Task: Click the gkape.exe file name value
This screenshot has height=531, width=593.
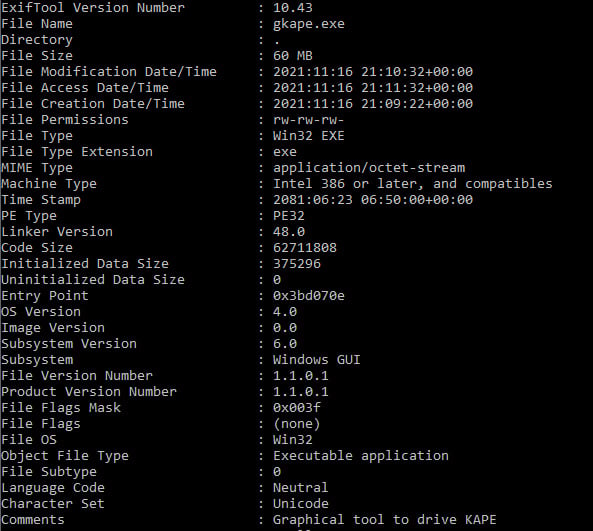Action: (309, 24)
